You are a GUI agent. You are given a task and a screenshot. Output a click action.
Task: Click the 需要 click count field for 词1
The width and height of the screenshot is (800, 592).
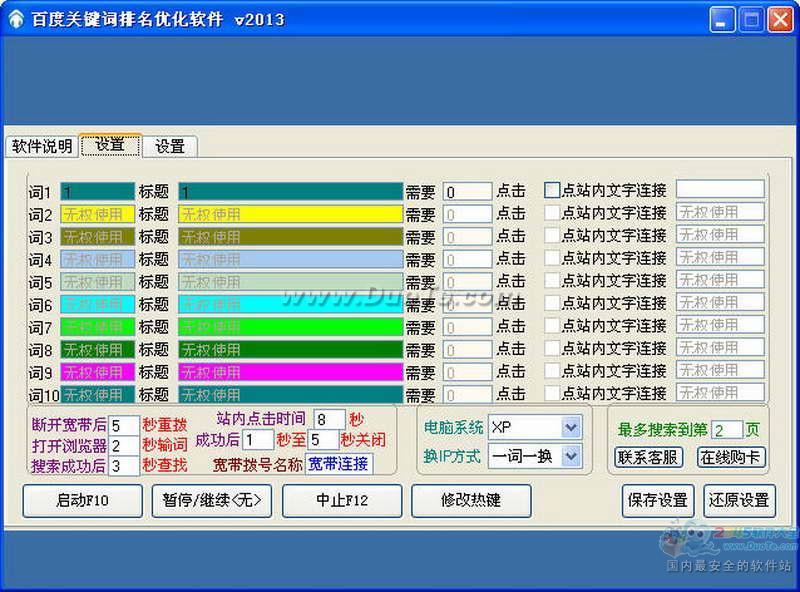point(467,192)
